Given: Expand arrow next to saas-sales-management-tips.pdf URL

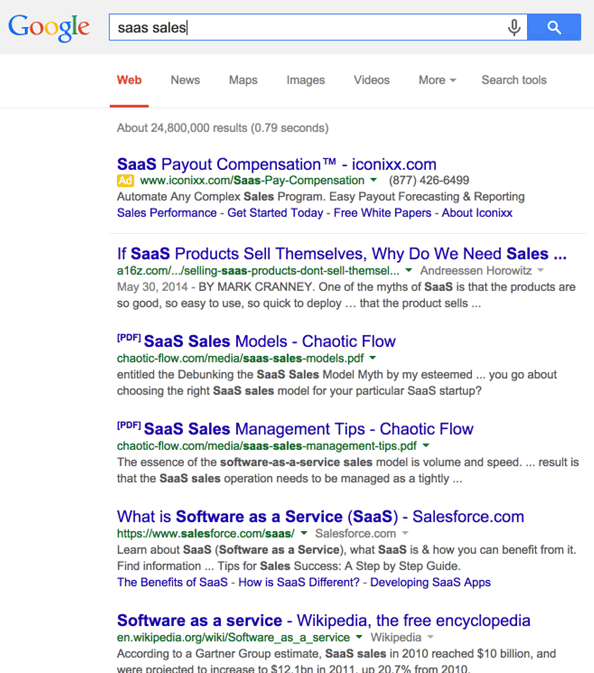Looking at the screenshot, I should point(426,446).
